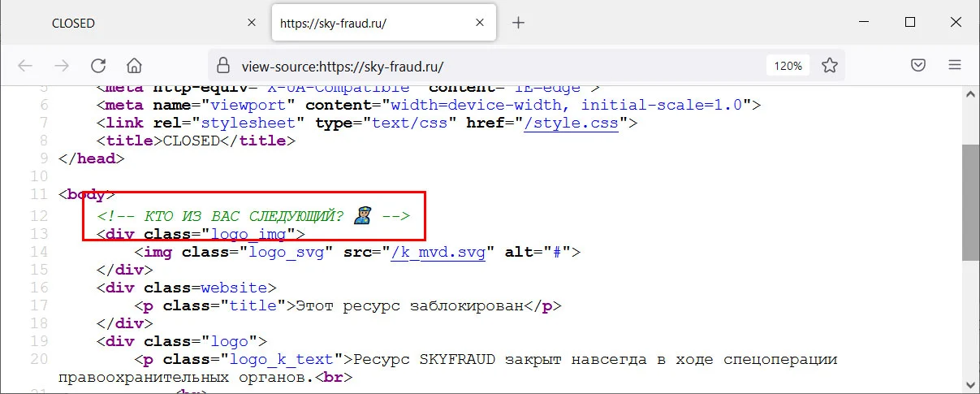
Task: Click the scrollbar down arrow
Action: 971,385
